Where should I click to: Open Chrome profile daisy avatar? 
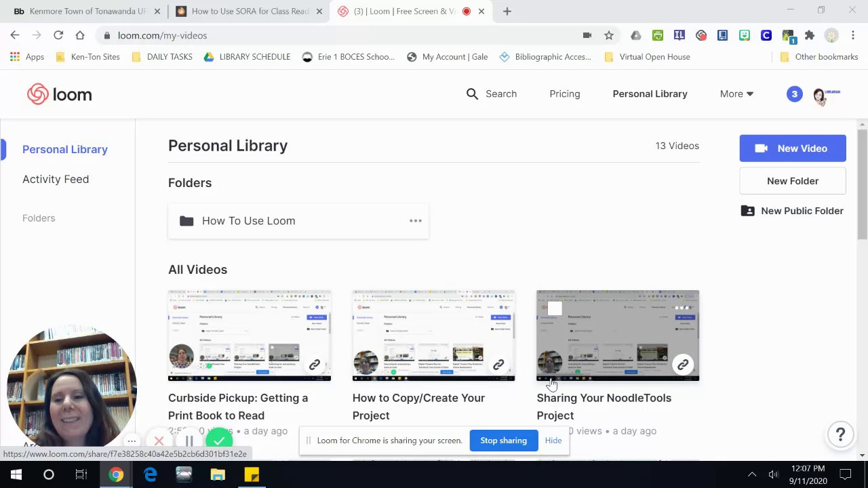(831, 35)
